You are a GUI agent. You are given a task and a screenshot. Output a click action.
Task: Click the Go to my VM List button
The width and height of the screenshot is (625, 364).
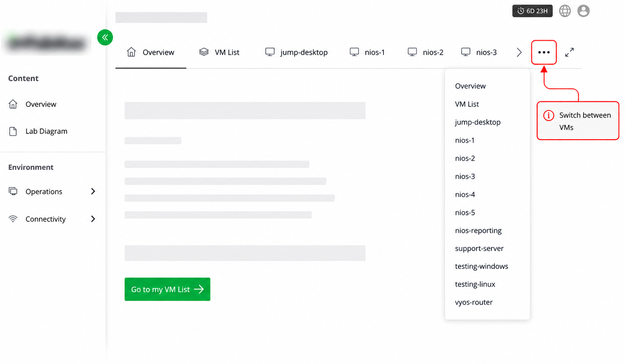[167, 289]
